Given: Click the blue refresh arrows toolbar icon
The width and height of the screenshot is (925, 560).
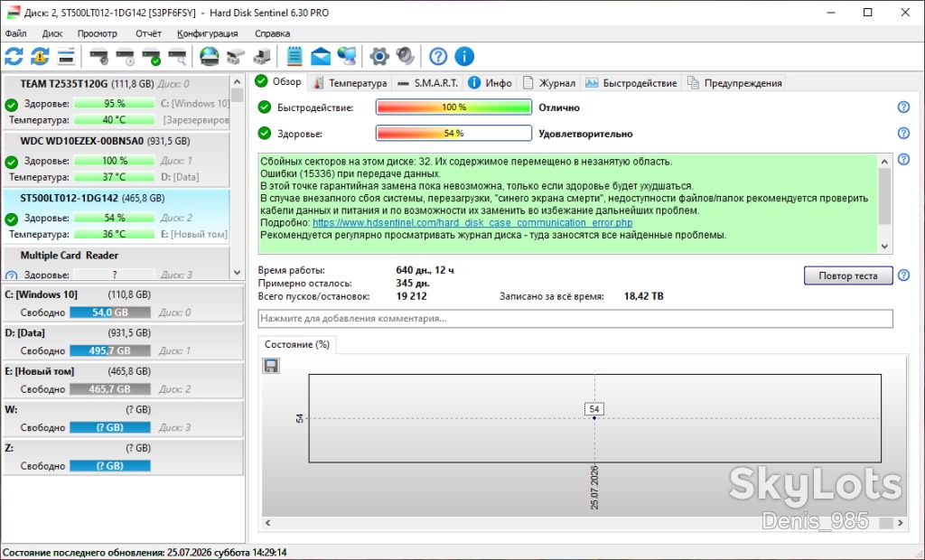Looking at the screenshot, I should coord(14,57).
